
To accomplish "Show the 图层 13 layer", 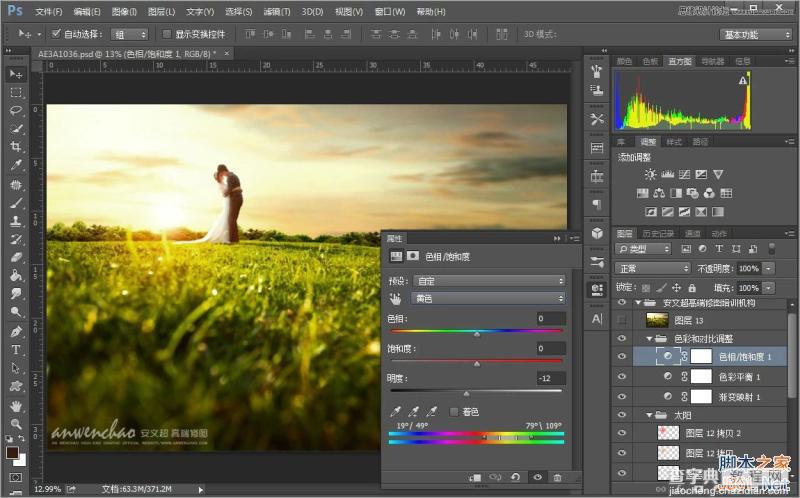I will [621, 320].
